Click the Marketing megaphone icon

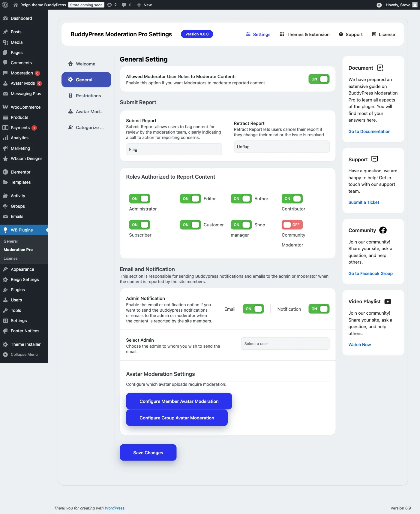coord(5,148)
